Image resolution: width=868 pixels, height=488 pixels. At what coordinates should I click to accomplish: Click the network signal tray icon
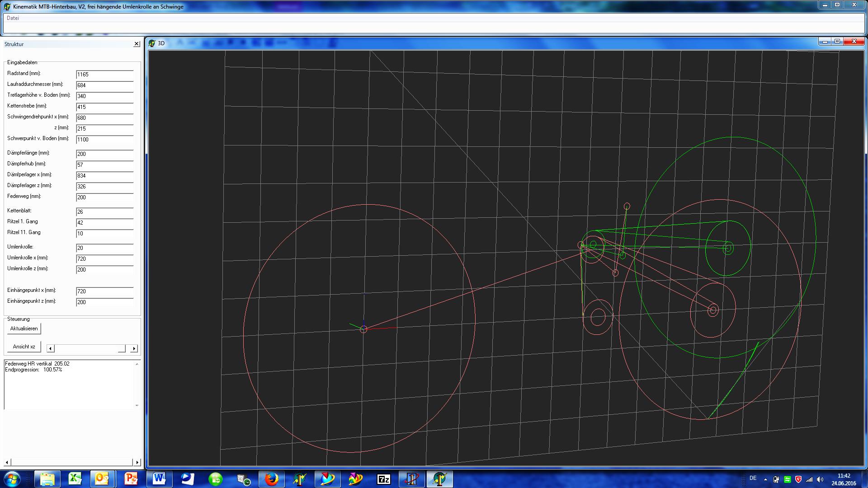point(809,479)
